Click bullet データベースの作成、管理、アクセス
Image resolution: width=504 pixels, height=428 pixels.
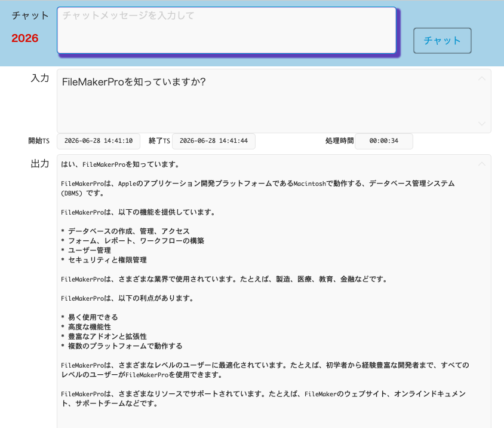pos(125,231)
